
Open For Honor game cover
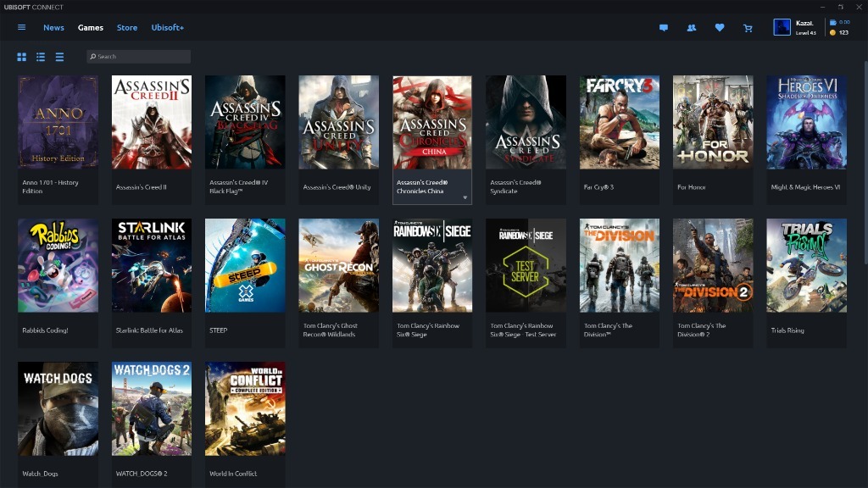click(x=713, y=122)
